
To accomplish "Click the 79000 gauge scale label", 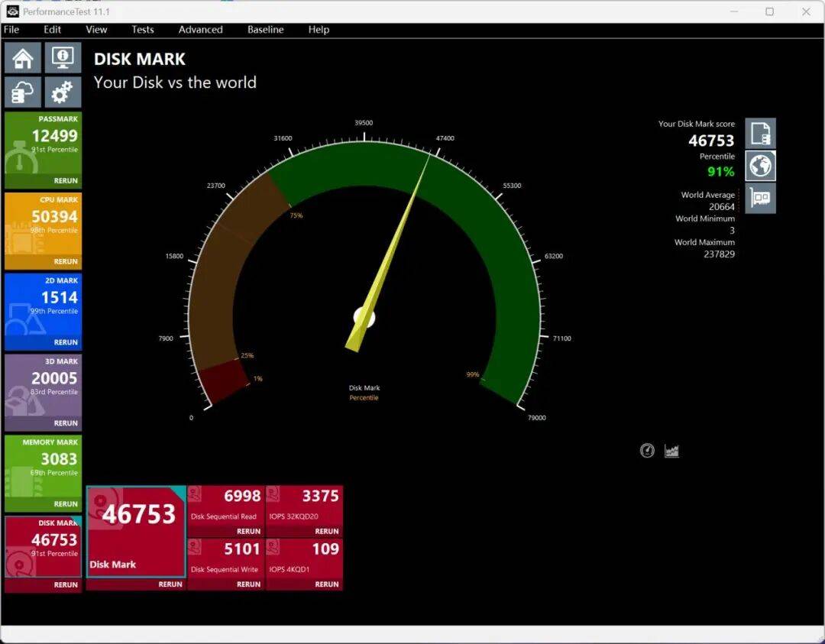I will (x=537, y=418).
